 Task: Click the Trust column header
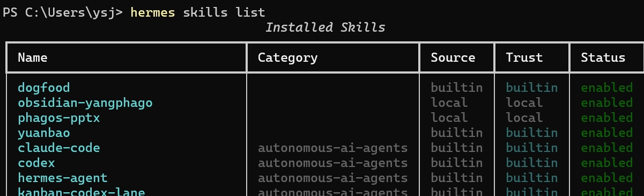[524, 57]
